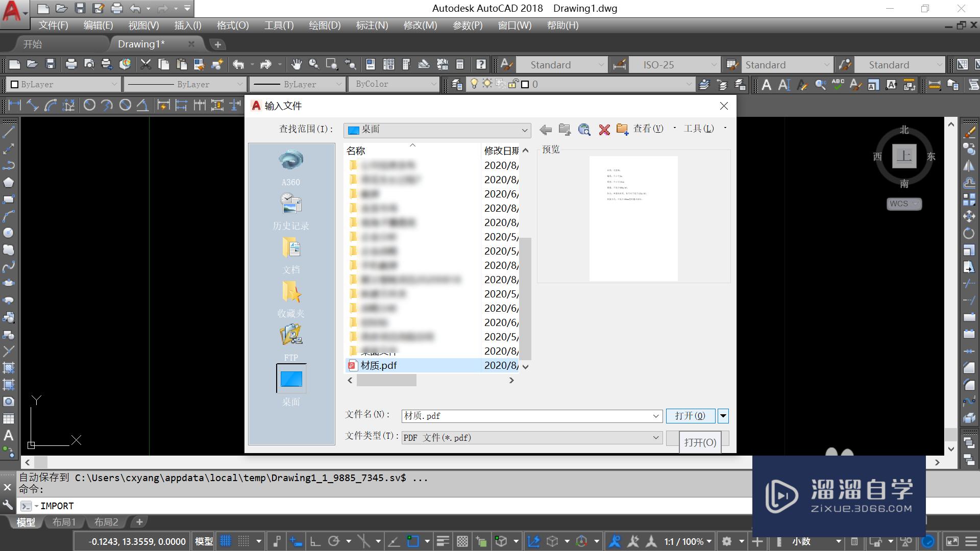Click the 文件名 text input field
This screenshot has height=551, width=980.
[x=526, y=416]
